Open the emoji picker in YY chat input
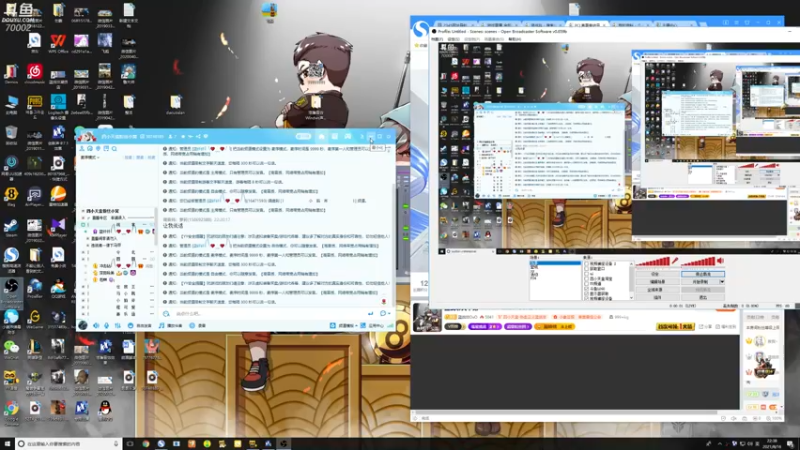 [167, 313]
